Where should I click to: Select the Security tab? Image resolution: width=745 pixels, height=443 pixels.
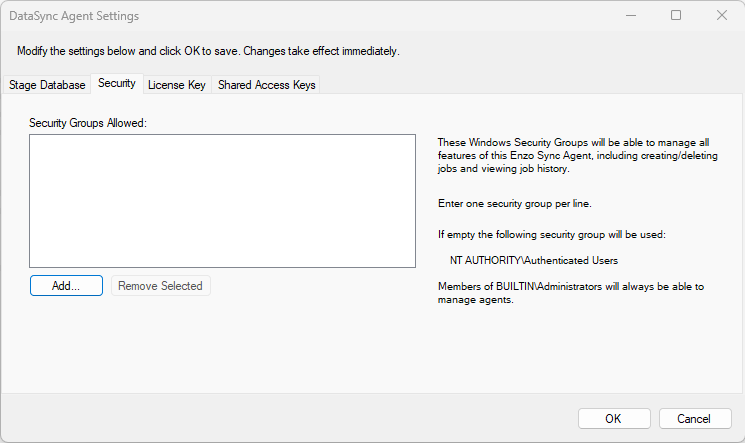117,83
